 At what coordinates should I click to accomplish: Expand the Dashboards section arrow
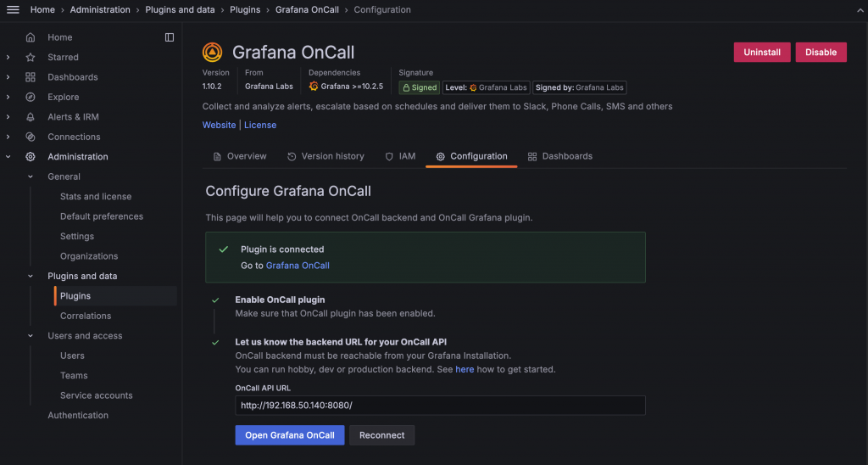pos(8,77)
